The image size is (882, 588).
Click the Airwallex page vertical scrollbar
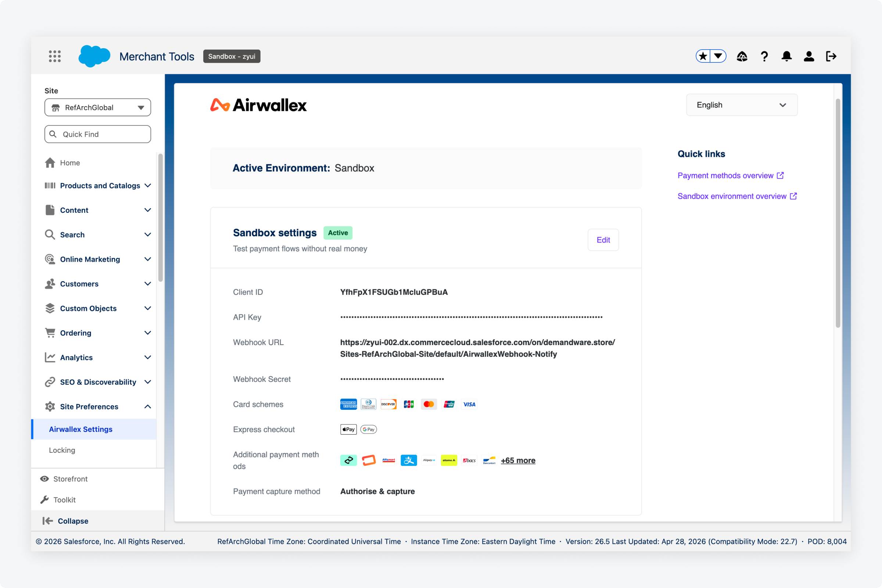838,213
